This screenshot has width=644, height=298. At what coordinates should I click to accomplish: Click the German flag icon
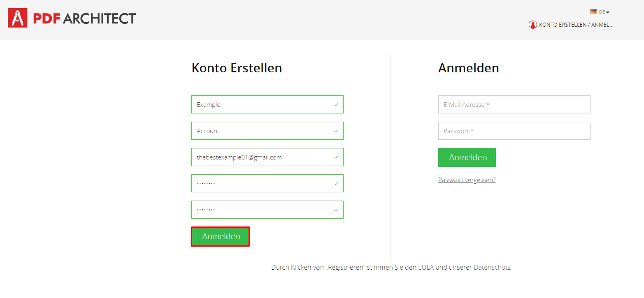point(593,12)
